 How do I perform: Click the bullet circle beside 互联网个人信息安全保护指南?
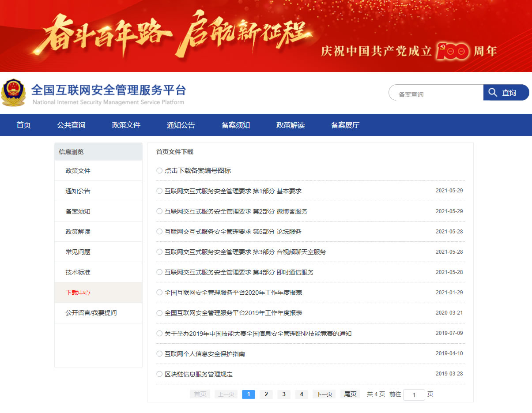tap(159, 354)
